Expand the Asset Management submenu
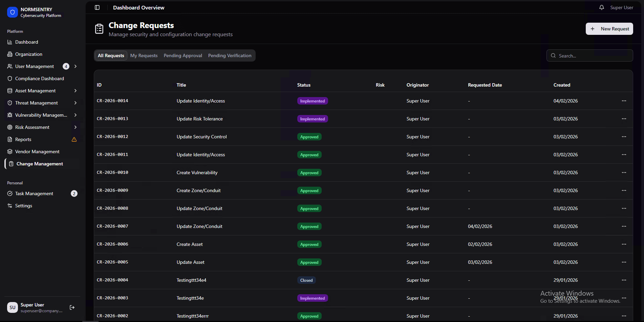644x322 pixels. click(x=75, y=91)
